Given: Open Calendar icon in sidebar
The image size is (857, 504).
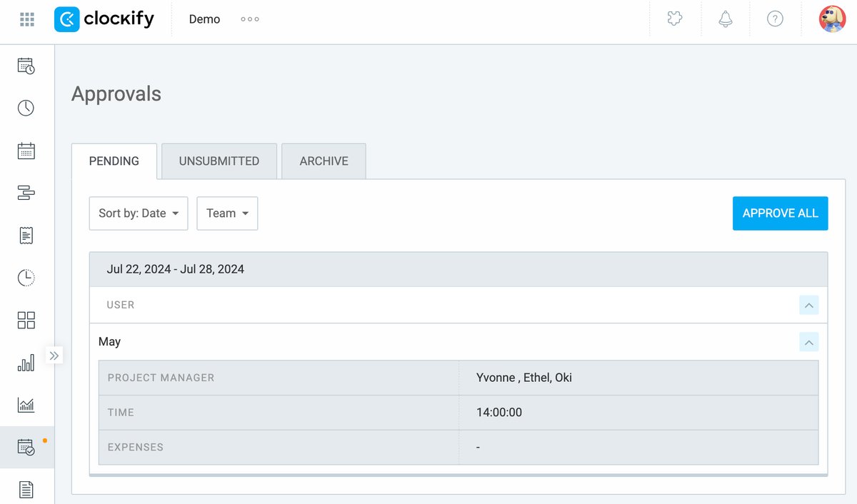Looking at the screenshot, I should pos(26,151).
